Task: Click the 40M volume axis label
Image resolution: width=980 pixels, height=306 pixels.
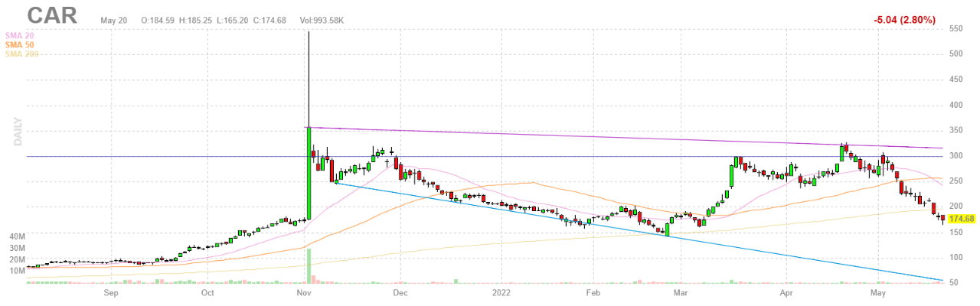Action: (16, 248)
